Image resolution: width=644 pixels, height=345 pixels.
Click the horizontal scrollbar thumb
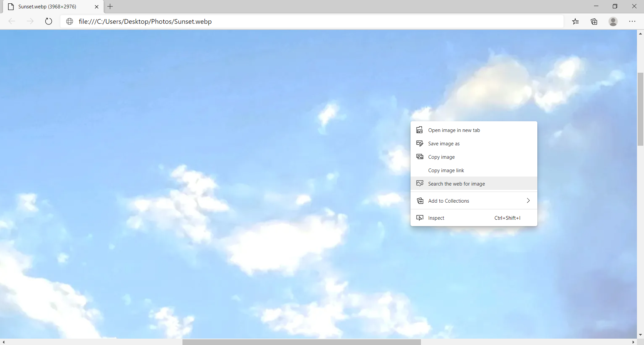pyautogui.click(x=301, y=342)
